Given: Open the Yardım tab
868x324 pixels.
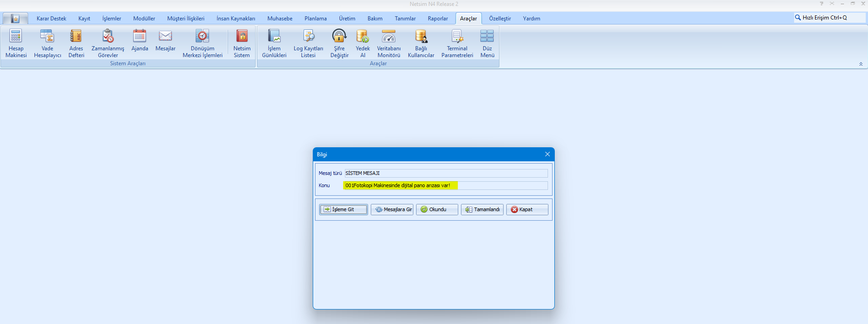Looking at the screenshot, I should 532,19.
